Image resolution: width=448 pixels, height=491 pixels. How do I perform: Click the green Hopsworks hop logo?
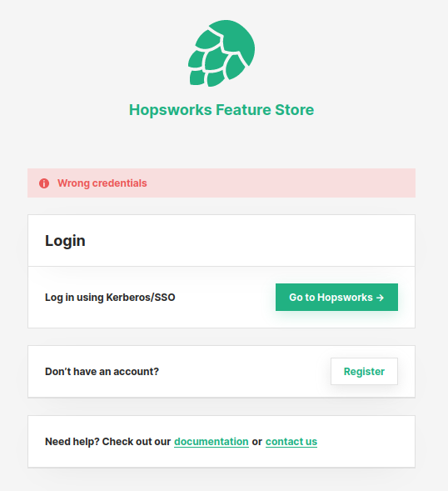coord(222,53)
